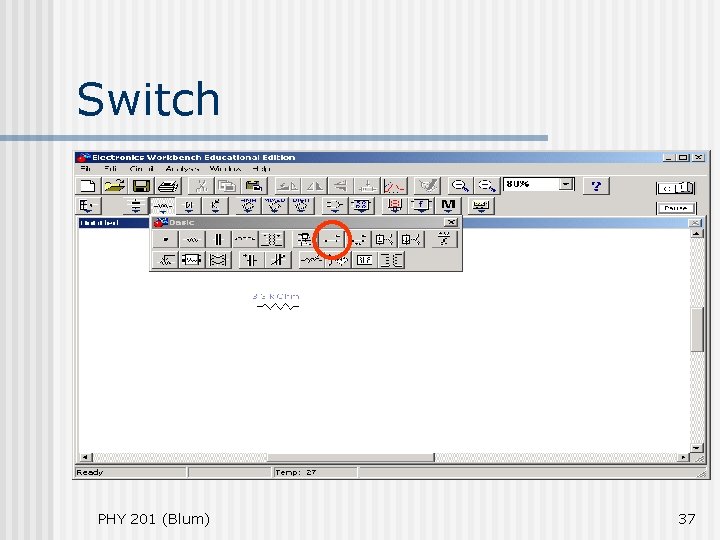Open help with the question mark button

coord(596,186)
